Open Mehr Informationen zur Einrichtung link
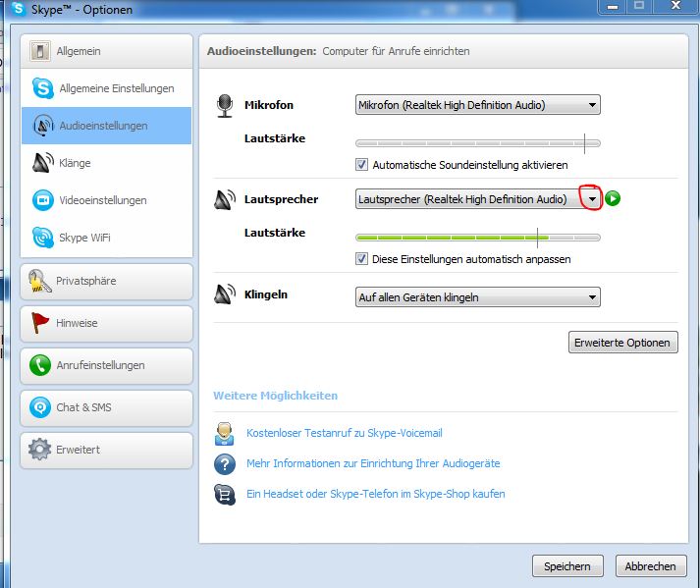This screenshot has width=700, height=588. click(373, 463)
